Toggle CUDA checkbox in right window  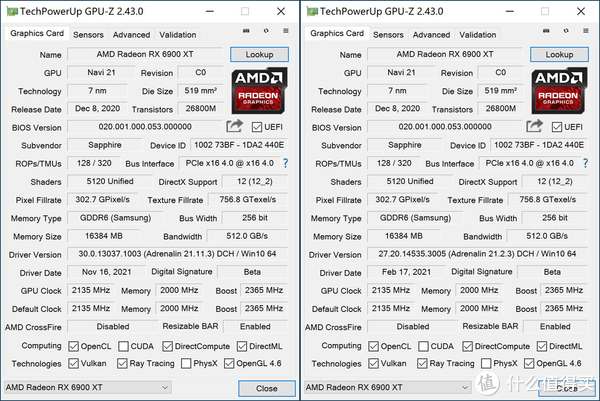pos(423,346)
